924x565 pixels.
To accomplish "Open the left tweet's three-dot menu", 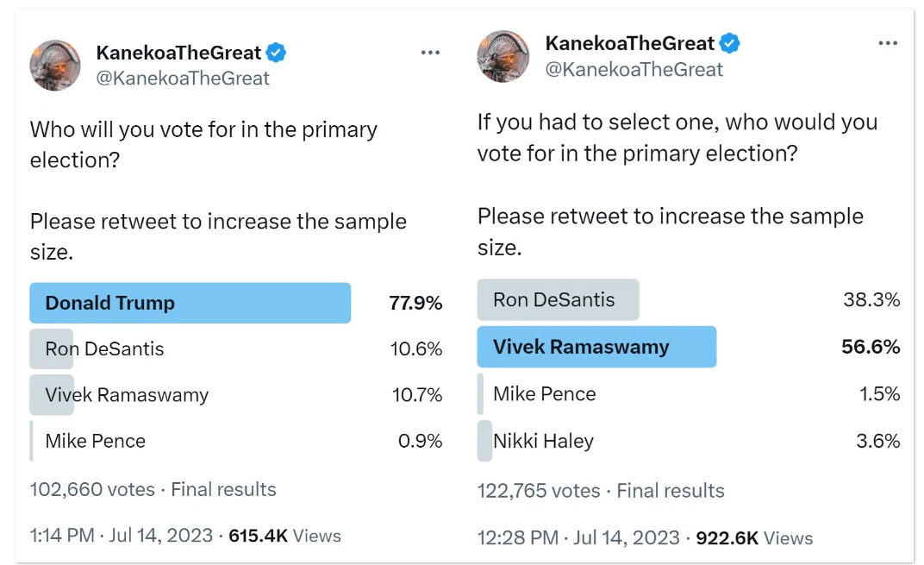I will [430, 53].
